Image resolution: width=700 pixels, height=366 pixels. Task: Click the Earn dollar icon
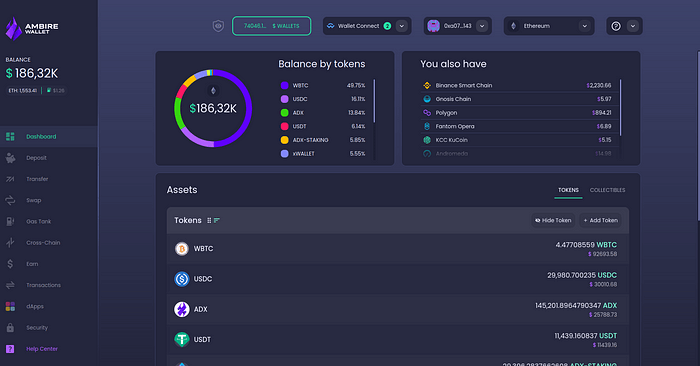(x=10, y=264)
